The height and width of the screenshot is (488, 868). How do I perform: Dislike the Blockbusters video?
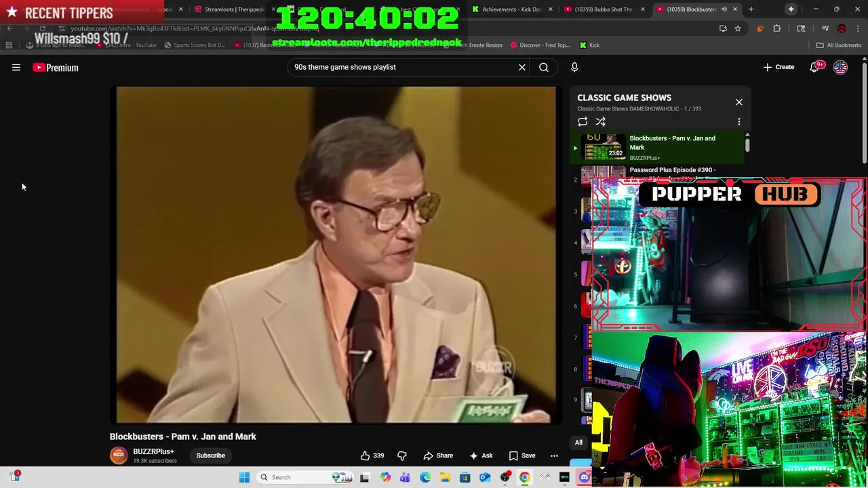(402, 455)
